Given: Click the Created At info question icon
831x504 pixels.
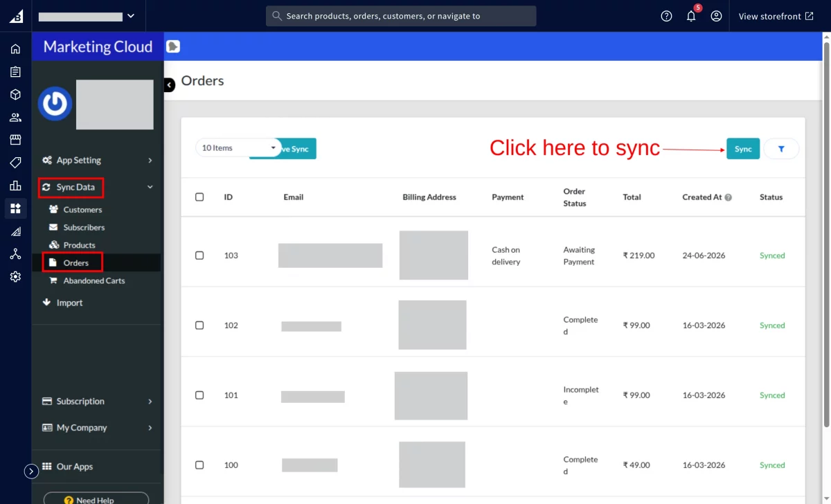Looking at the screenshot, I should coord(729,197).
